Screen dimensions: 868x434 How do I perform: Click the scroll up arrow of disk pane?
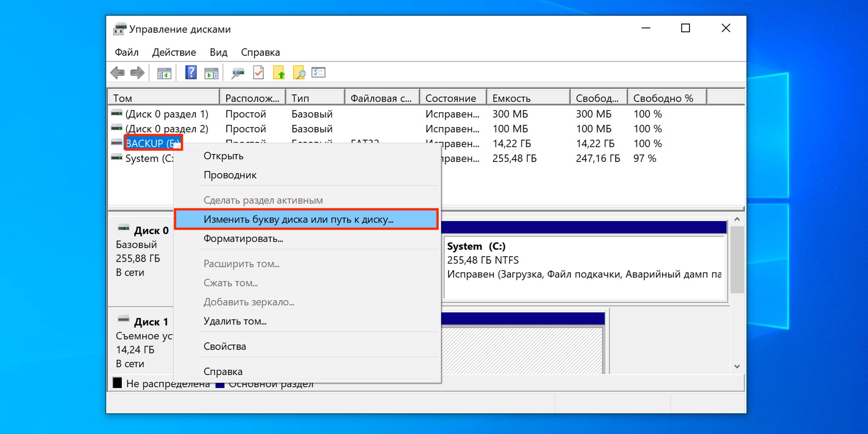tap(737, 219)
